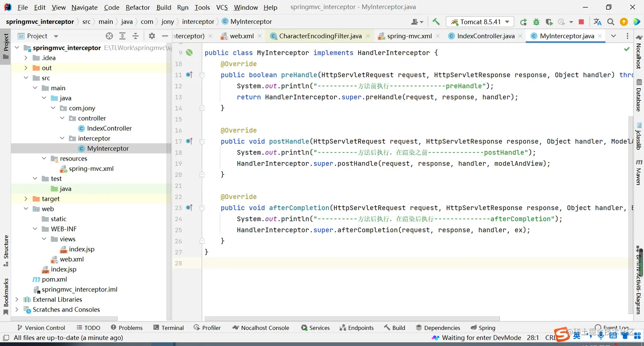Click the override marker on line 17
644x346 pixels.
189,141
